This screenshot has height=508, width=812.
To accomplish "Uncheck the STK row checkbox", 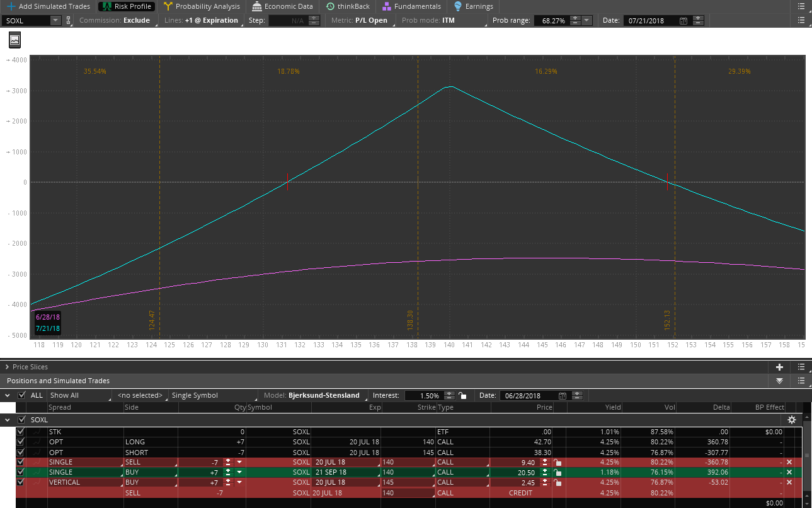I will pos(21,432).
